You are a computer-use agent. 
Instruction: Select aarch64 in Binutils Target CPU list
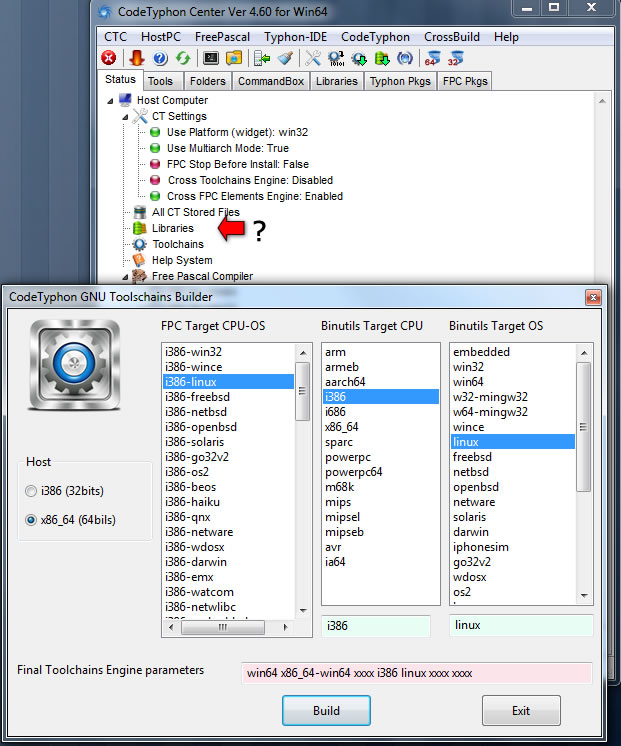(381, 382)
